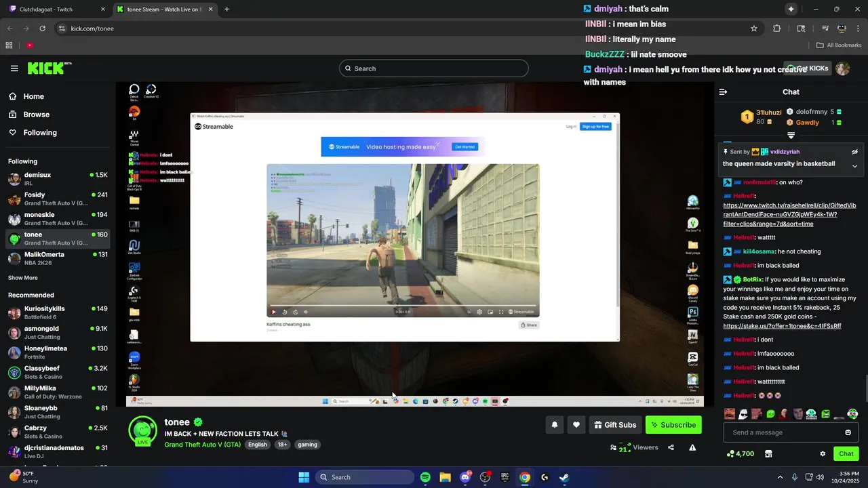
Task: Open Honeylimetea recommended channel
Action: click(x=58, y=352)
